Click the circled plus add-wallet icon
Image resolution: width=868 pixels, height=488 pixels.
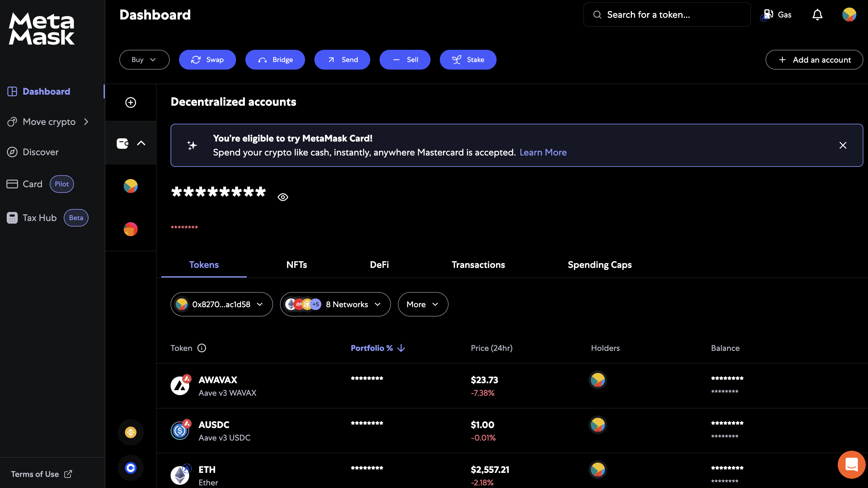[x=131, y=102]
